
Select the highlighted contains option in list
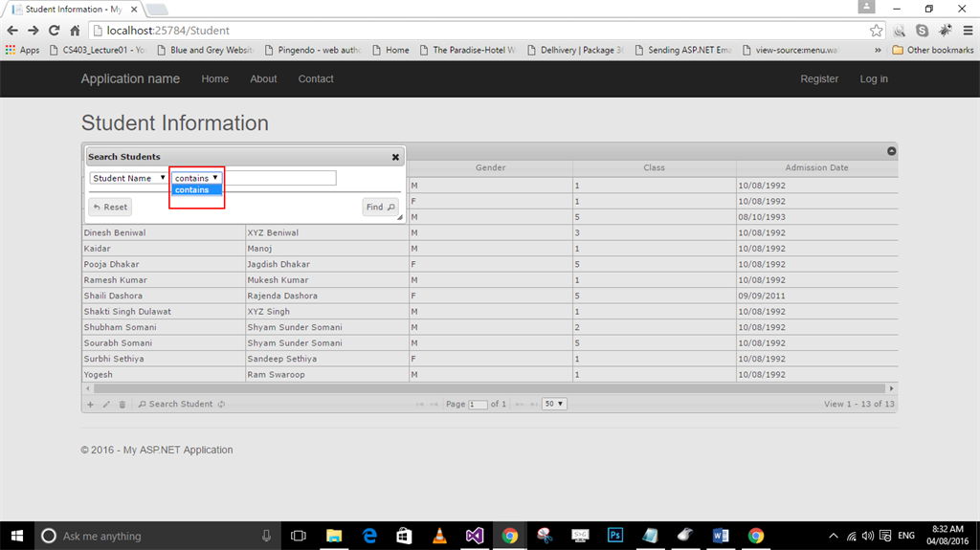pos(197,190)
